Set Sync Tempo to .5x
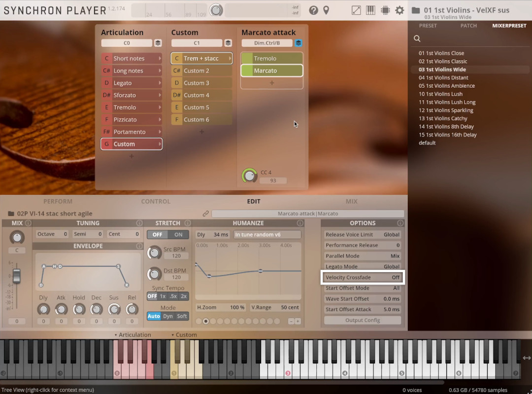The height and width of the screenshot is (394, 532). (173, 296)
